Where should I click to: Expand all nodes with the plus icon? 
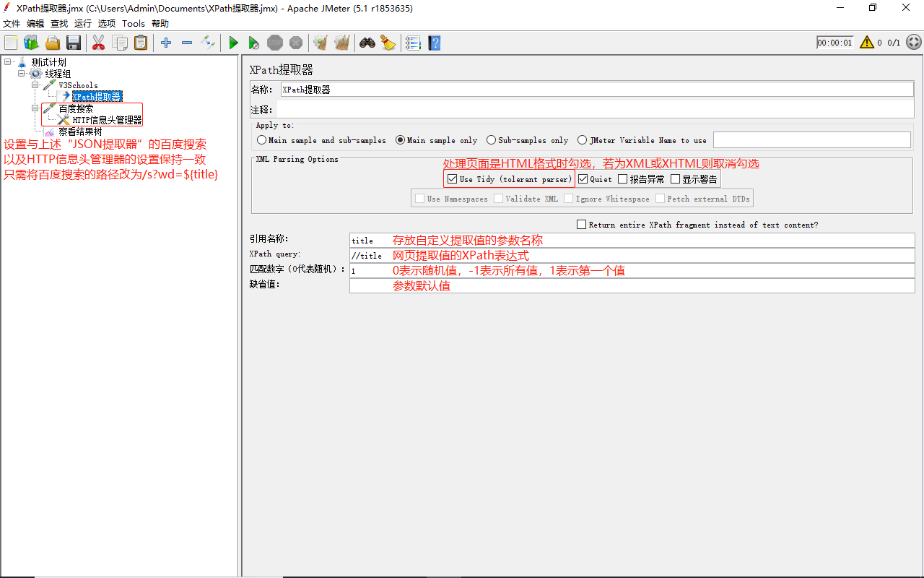point(166,43)
